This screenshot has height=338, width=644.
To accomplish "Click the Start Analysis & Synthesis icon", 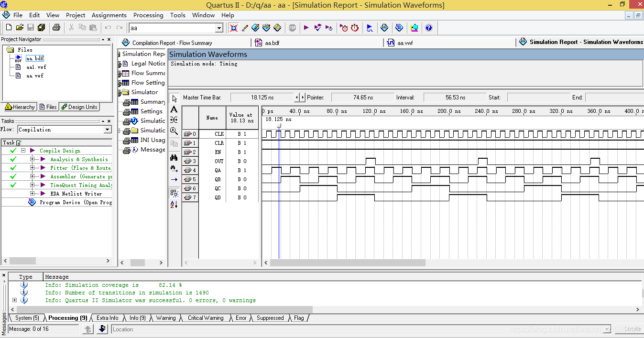I will pyautogui.click(x=317, y=28).
